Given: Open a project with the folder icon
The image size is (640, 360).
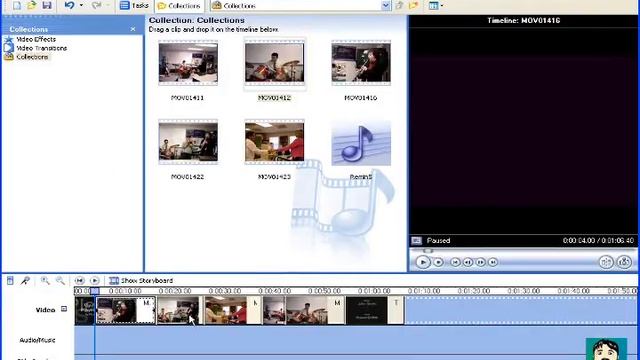Looking at the screenshot, I should [32, 5].
